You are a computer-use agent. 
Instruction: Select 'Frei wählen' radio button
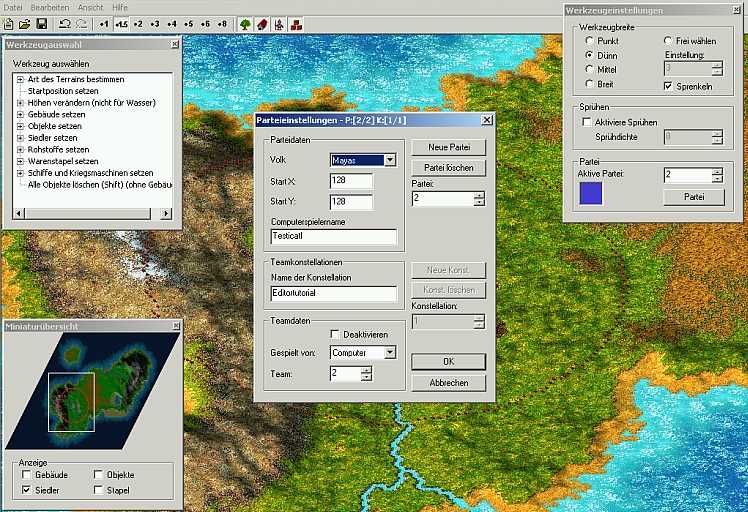[x=668, y=41]
